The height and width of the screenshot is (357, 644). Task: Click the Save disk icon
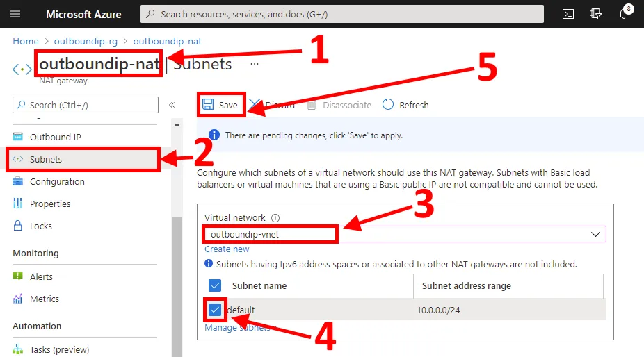(208, 104)
